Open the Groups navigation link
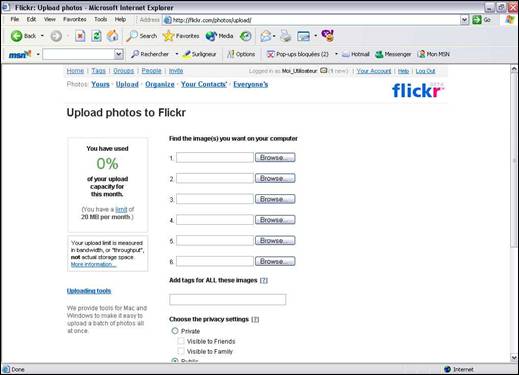 coord(123,71)
